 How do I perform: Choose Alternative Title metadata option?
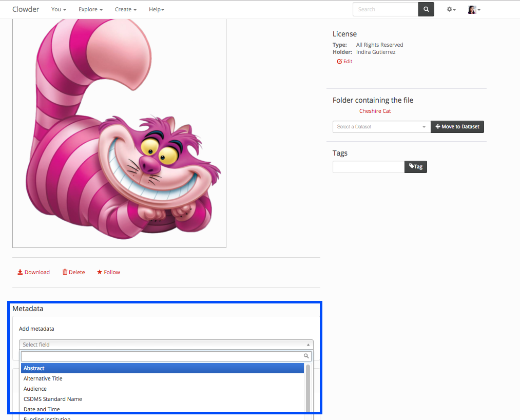(x=43, y=378)
